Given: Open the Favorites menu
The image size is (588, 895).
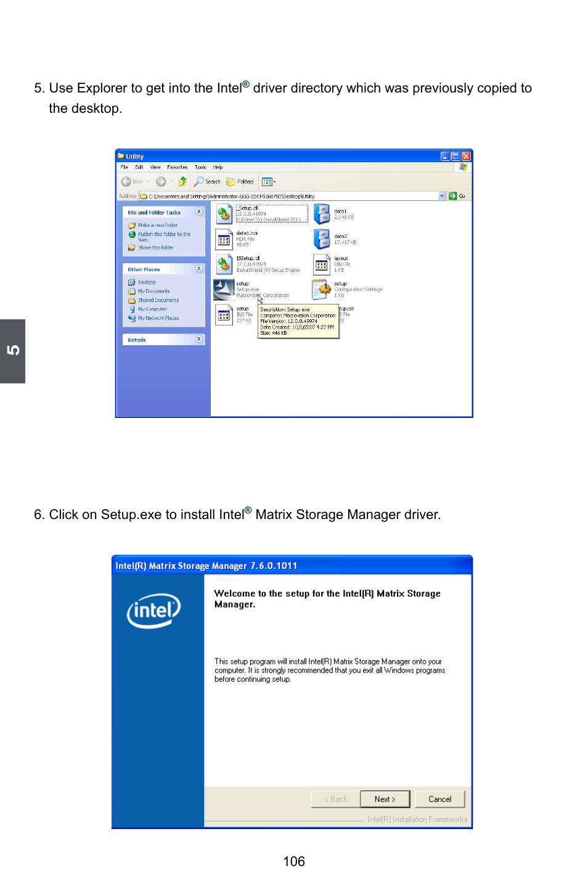Looking at the screenshot, I should point(178,167).
